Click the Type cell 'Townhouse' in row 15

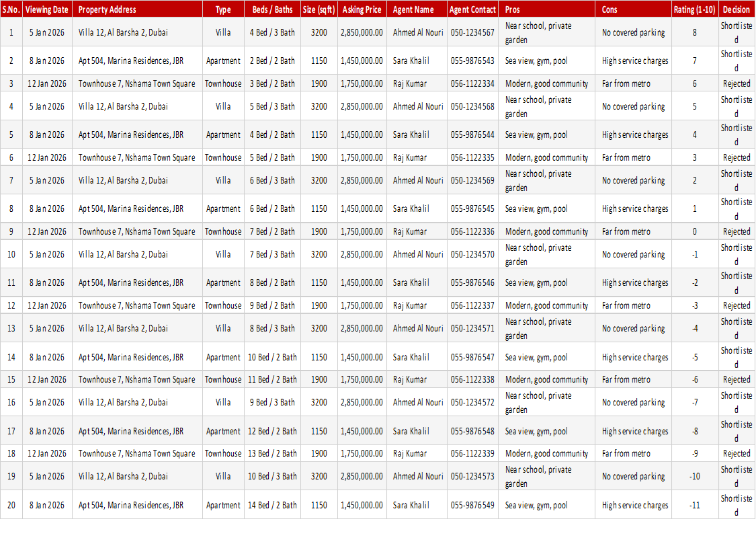coord(222,379)
